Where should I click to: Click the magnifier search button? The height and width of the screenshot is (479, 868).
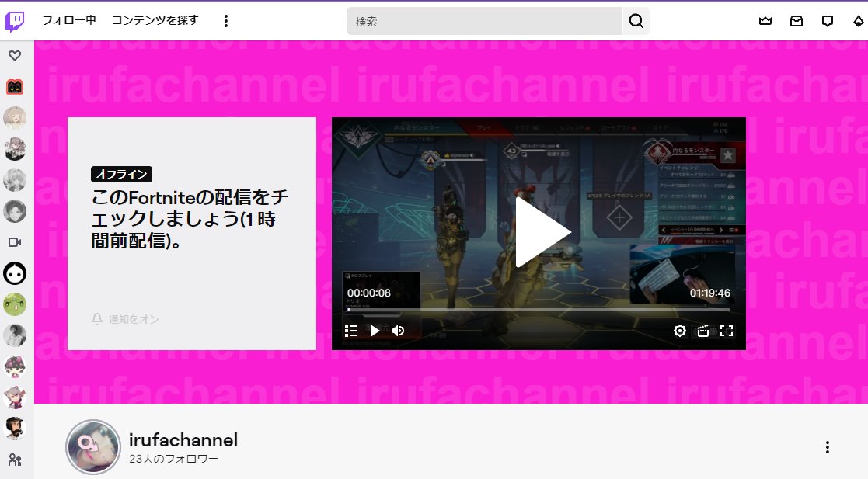[x=636, y=21]
